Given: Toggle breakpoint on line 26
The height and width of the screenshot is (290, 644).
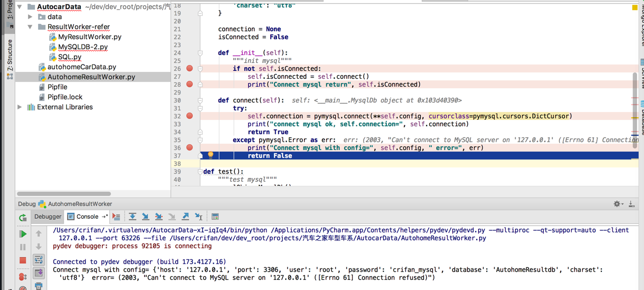Looking at the screenshot, I should click(x=190, y=69).
